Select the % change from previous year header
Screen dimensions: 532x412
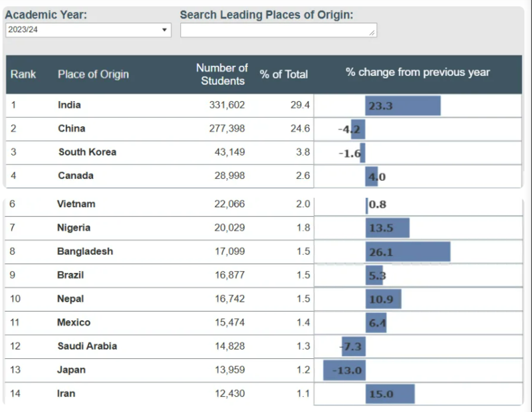(418, 72)
